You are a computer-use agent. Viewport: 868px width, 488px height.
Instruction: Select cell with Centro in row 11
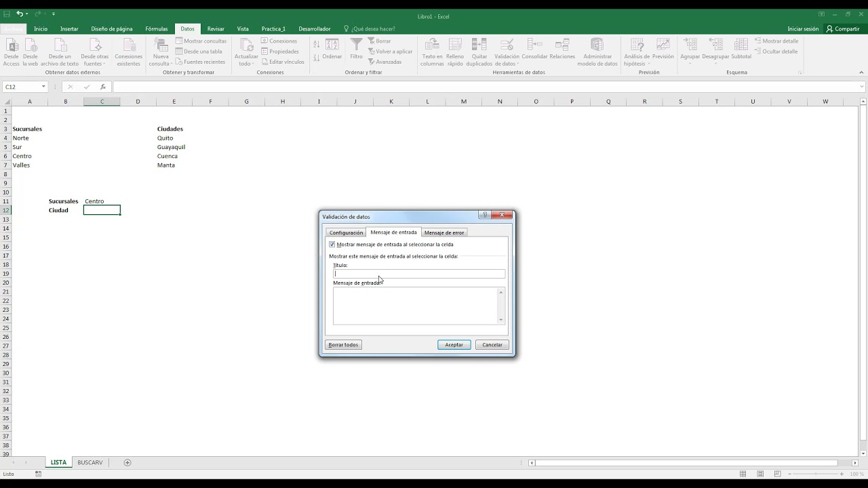point(102,201)
